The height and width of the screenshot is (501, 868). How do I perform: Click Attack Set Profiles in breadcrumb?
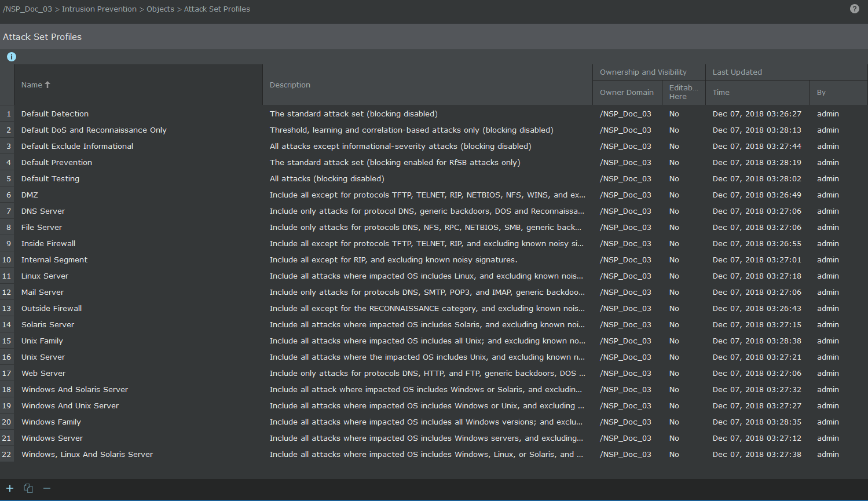pos(217,9)
